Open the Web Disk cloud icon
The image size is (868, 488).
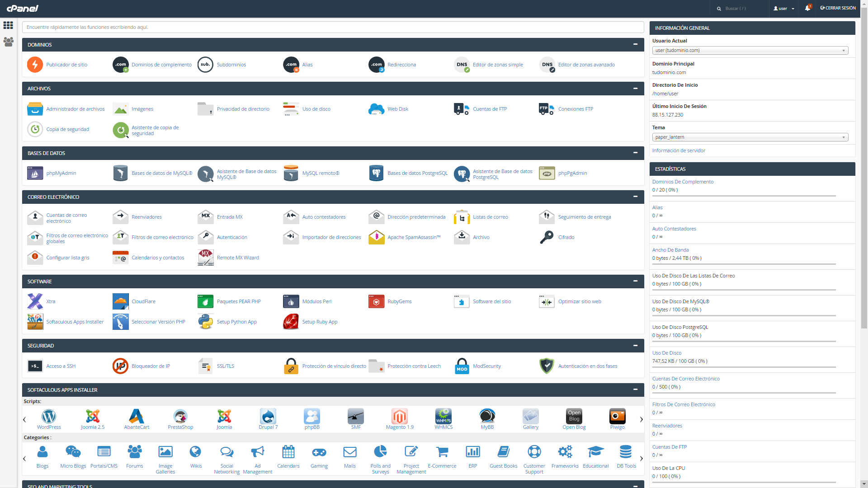[x=376, y=109]
